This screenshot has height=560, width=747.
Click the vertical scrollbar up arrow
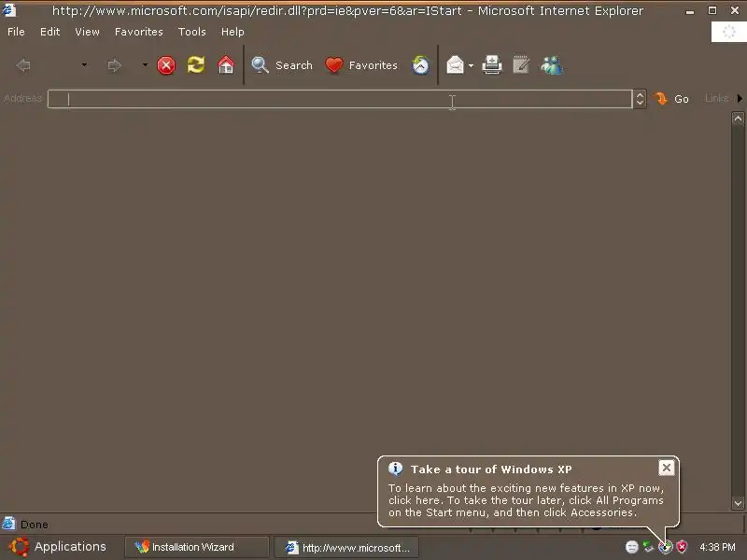point(738,119)
